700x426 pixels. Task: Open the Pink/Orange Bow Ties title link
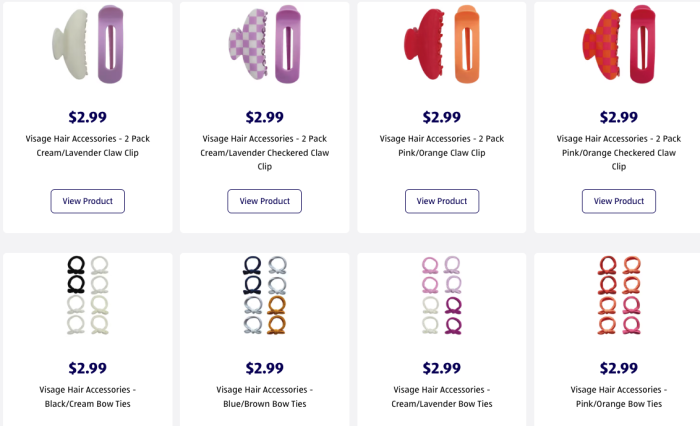point(618,396)
